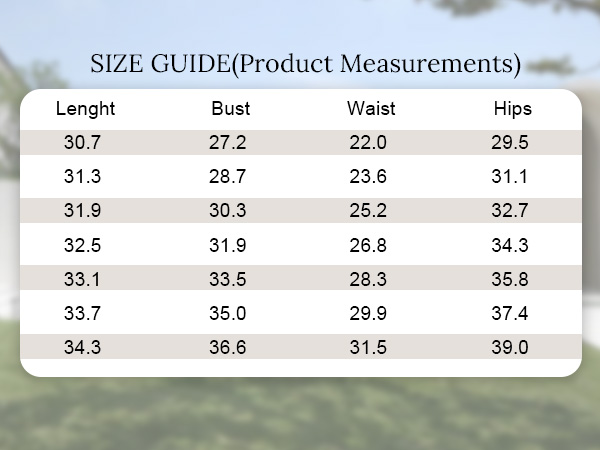Image resolution: width=600 pixels, height=450 pixels.
Task: Click the 29.5 hips value
Action: (x=510, y=142)
